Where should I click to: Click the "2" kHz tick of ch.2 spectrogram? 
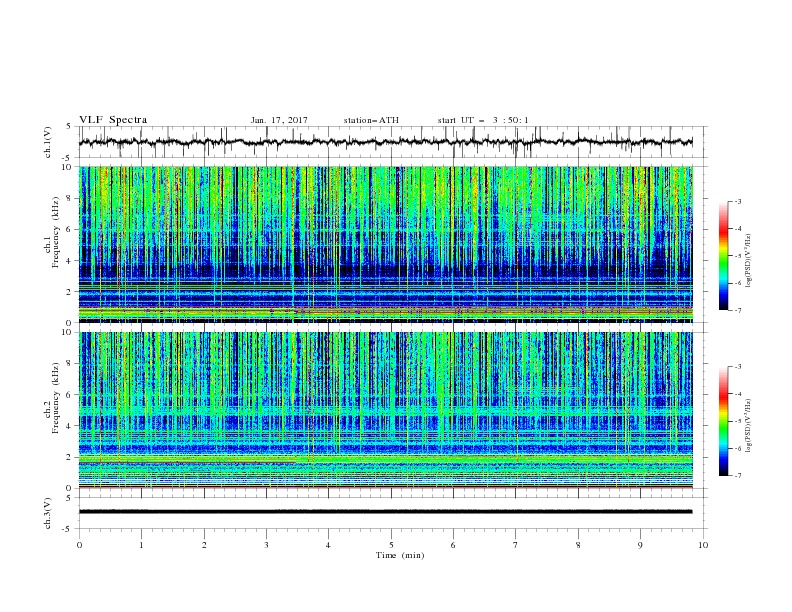[x=70, y=457]
